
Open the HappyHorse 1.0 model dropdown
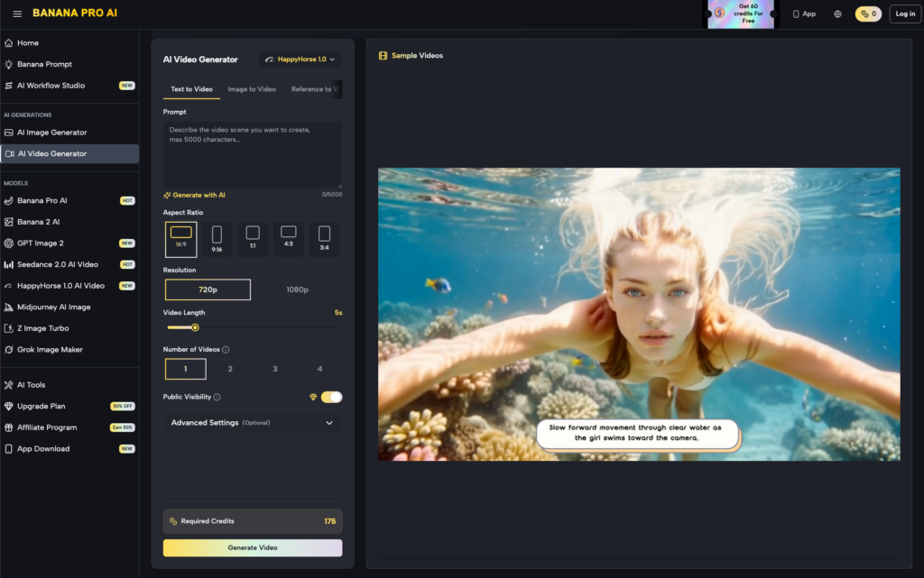point(300,60)
